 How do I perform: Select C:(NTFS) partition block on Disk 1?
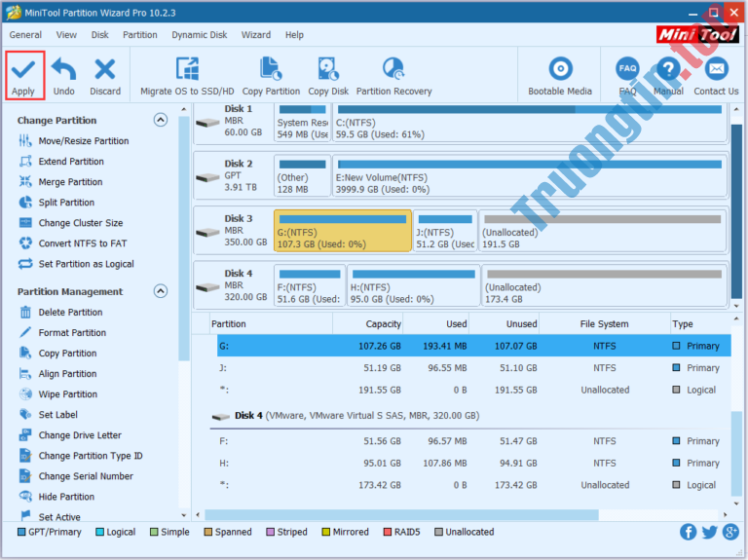click(x=530, y=123)
